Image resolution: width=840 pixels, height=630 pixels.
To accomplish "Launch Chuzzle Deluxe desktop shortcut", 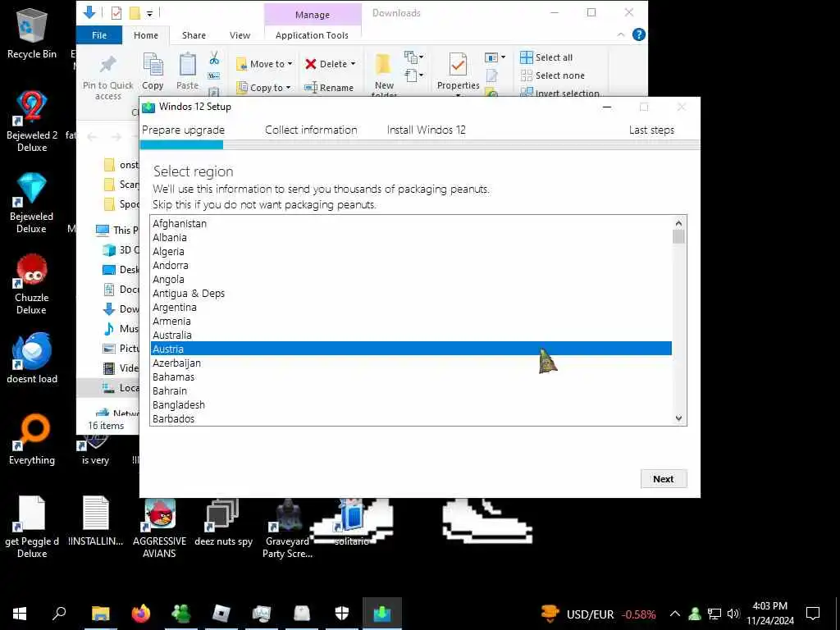I will 32,284.
